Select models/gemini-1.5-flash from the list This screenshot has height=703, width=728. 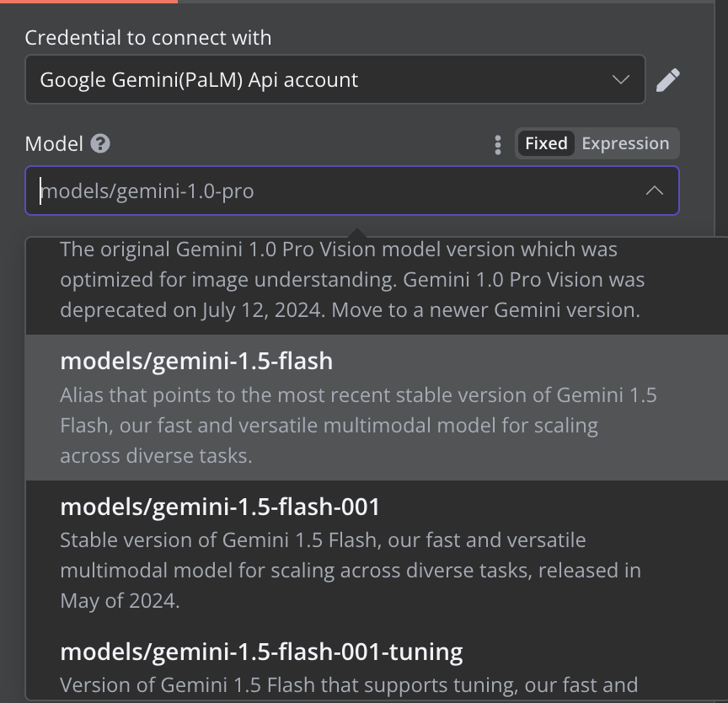pyautogui.click(x=196, y=362)
